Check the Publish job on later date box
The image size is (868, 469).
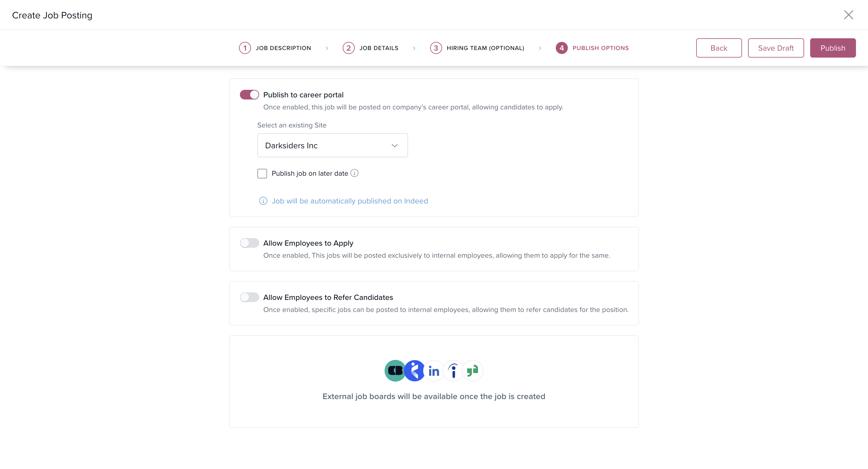pyautogui.click(x=262, y=174)
